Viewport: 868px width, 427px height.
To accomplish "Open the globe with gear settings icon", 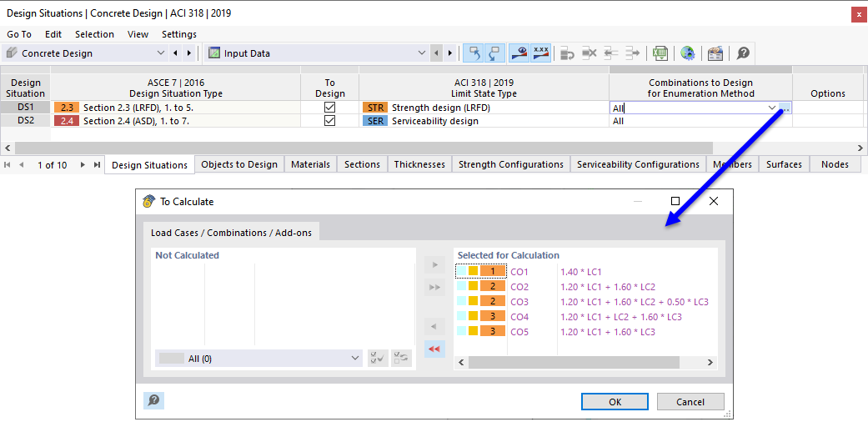I will point(688,53).
